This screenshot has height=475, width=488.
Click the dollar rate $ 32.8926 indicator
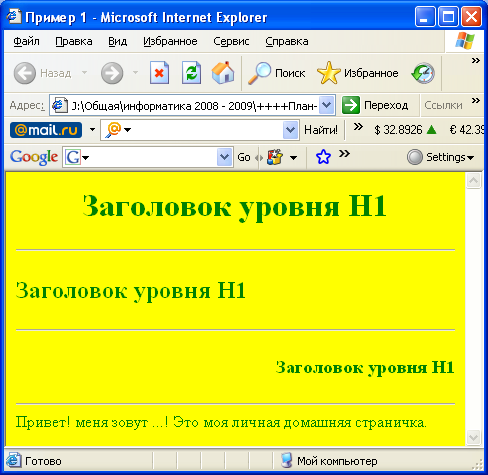click(405, 130)
